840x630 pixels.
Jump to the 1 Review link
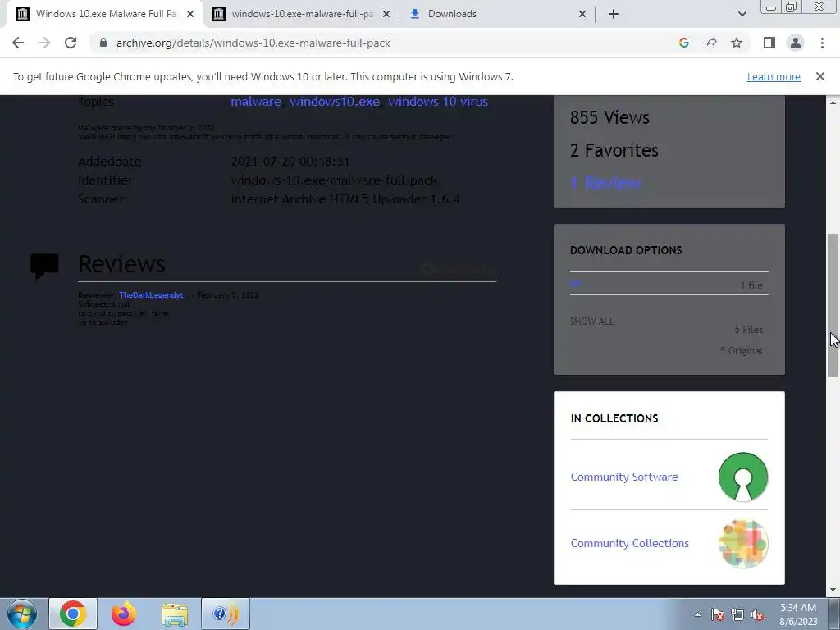pos(605,183)
